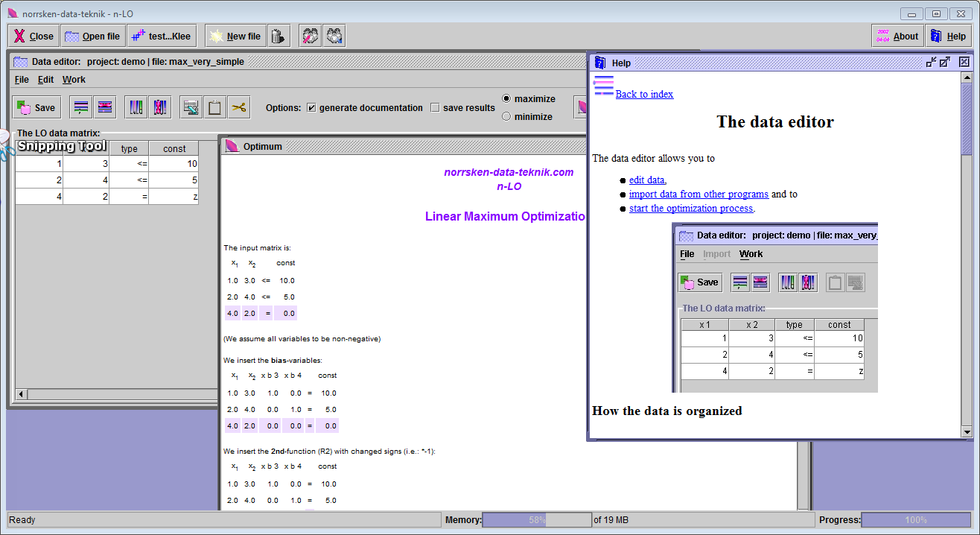Toggle the generate documentation checkbox
This screenshot has height=535, width=980.
point(311,107)
